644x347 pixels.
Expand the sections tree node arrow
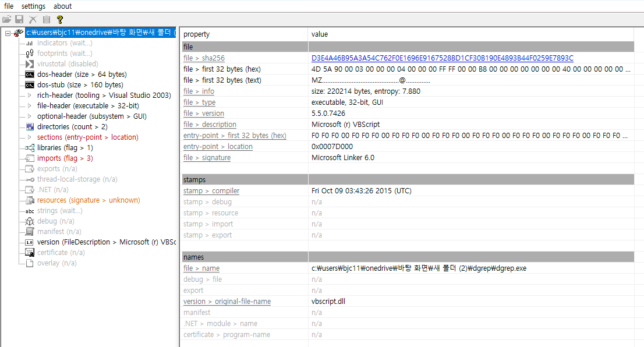[x=30, y=137]
